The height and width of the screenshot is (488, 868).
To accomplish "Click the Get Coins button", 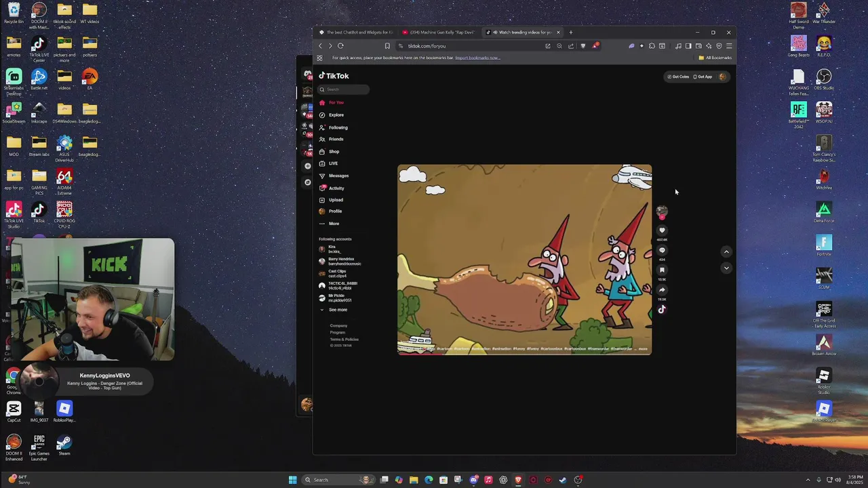I will (678, 77).
